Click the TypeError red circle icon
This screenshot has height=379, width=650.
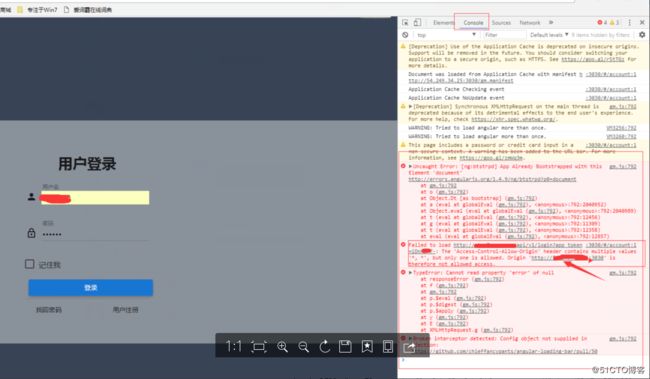403,272
